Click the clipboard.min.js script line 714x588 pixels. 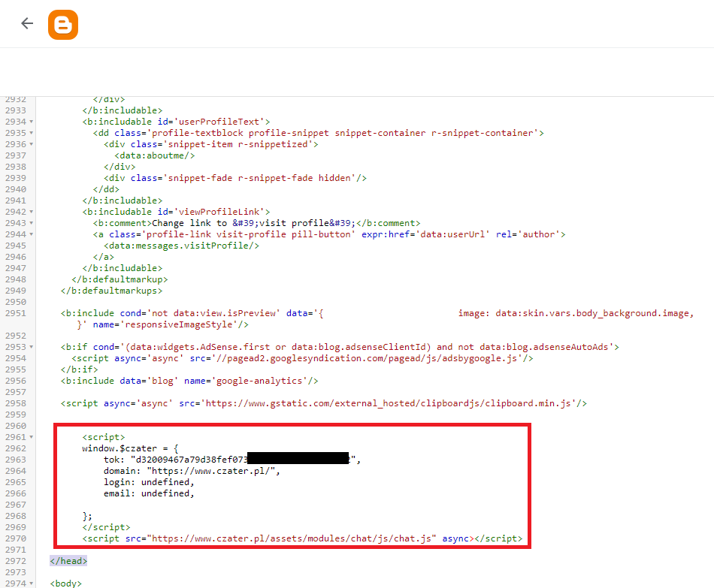click(x=324, y=403)
